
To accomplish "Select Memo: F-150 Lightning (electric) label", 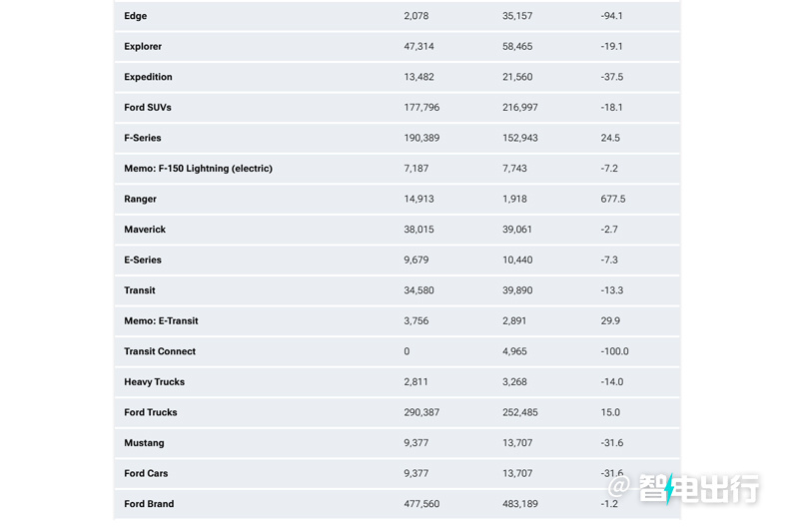I will [x=198, y=169].
